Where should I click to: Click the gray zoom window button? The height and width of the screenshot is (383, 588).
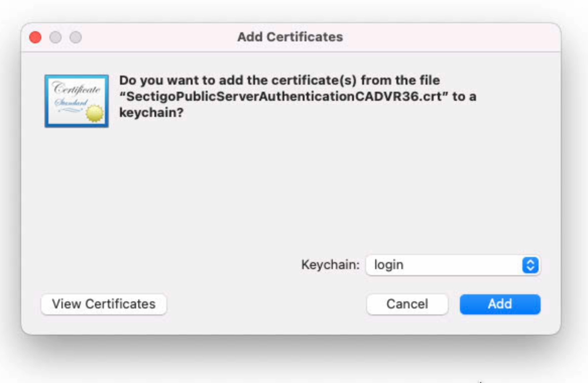point(76,37)
